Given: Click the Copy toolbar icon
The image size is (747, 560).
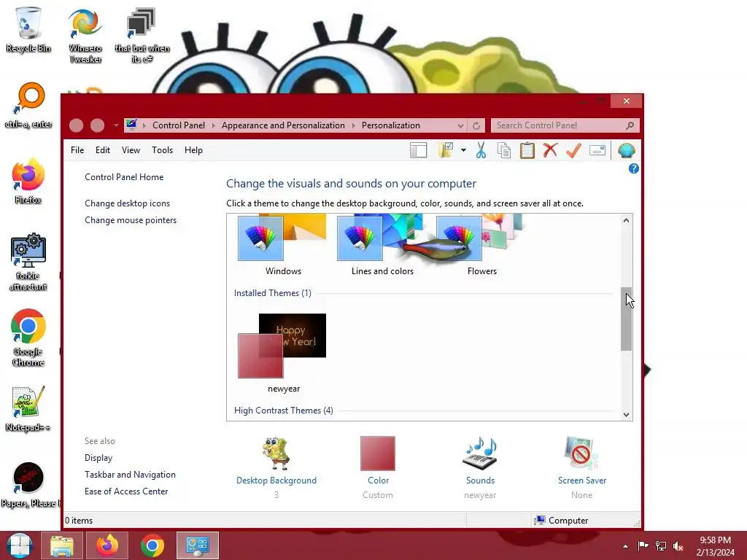Looking at the screenshot, I should click(x=504, y=150).
